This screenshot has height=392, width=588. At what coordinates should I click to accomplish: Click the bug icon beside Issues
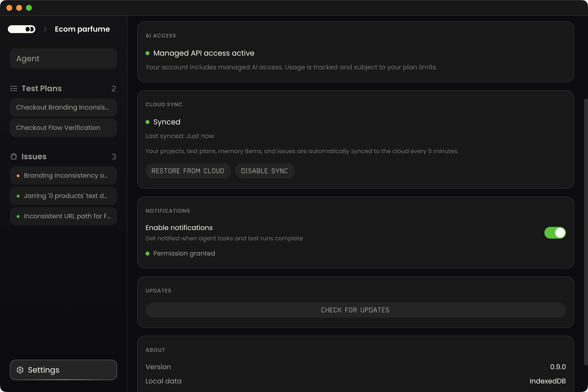click(14, 157)
